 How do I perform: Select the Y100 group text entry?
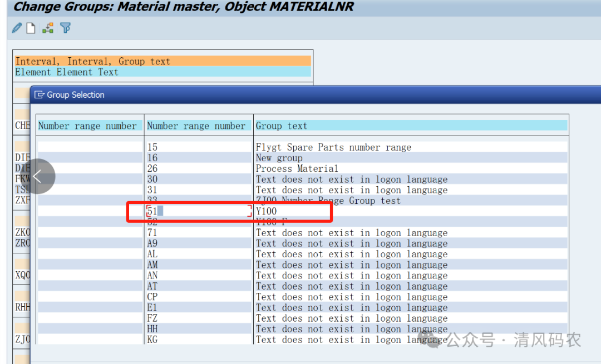(266, 211)
